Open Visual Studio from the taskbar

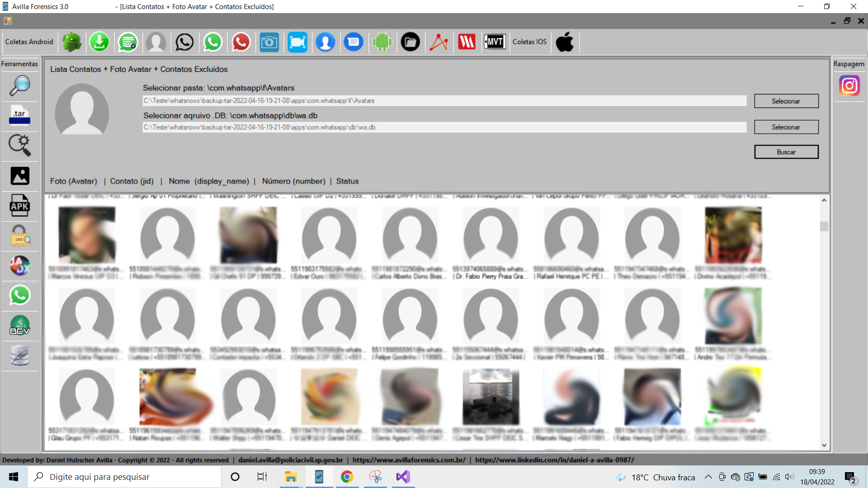click(403, 477)
